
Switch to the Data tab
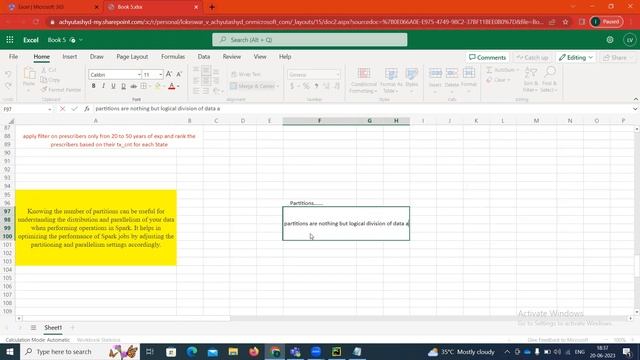pos(204,57)
